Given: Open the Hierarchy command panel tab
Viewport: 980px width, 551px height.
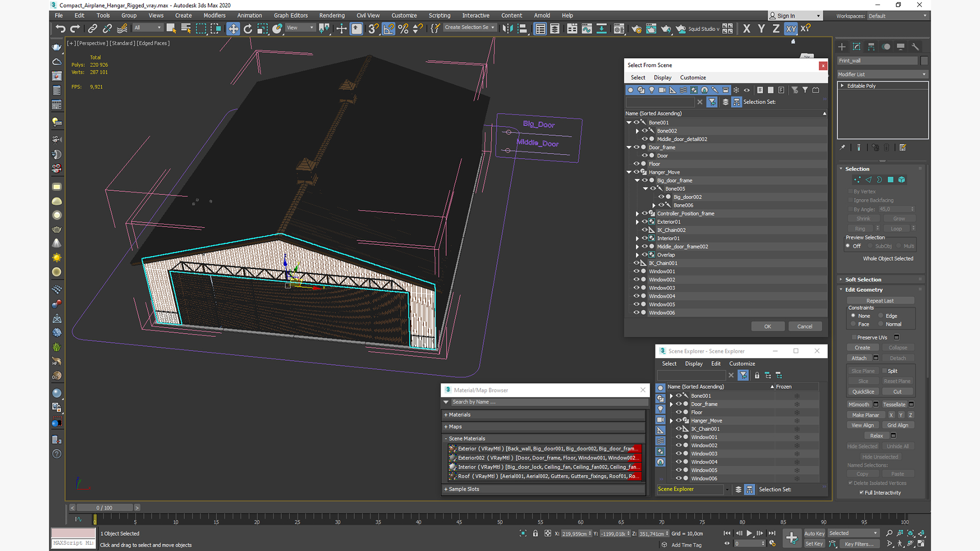Looking at the screenshot, I should (871, 46).
